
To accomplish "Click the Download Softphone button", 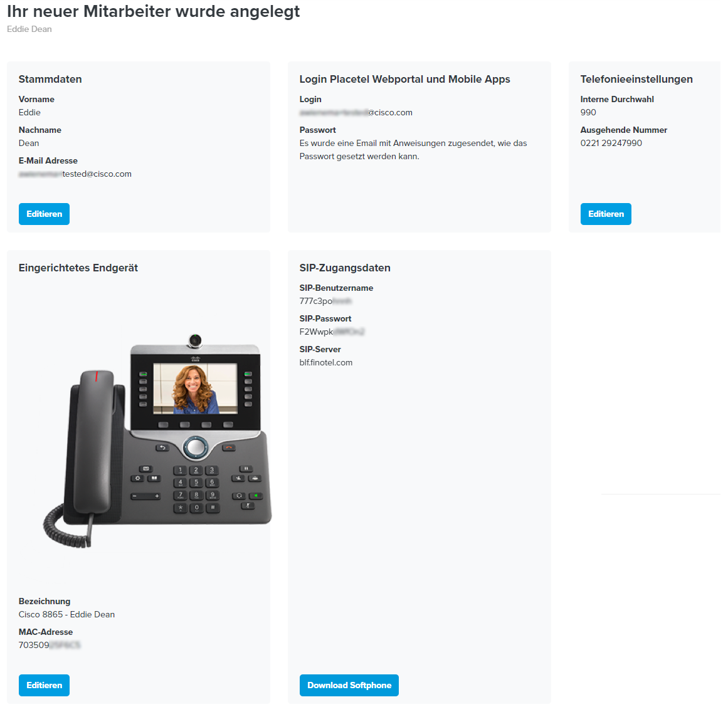I will click(349, 686).
